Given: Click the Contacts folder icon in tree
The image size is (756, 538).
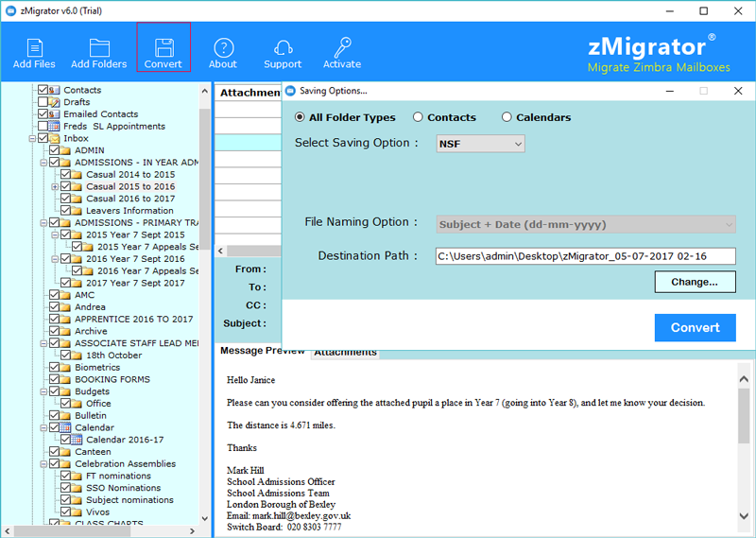Looking at the screenshot, I should (54, 90).
